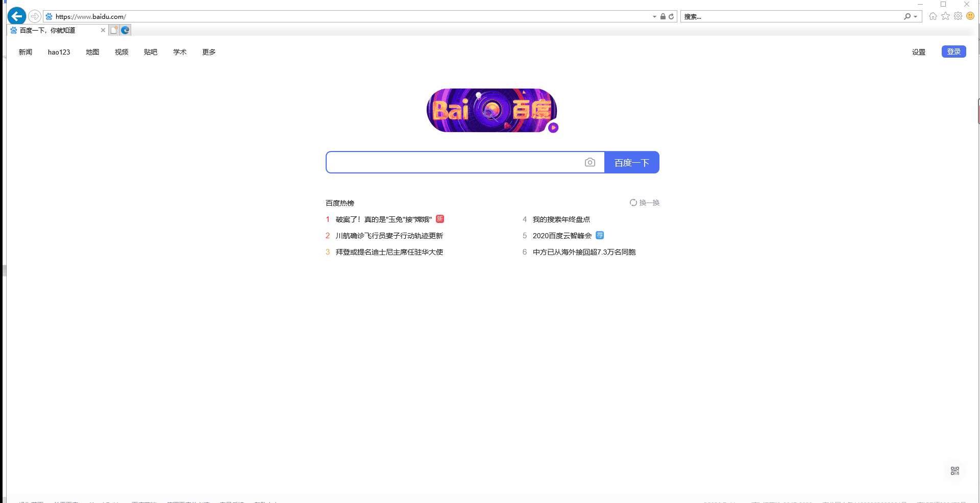Image resolution: width=980 pixels, height=503 pixels.
Task: Click 设置 on the homepage
Action: [918, 52]
